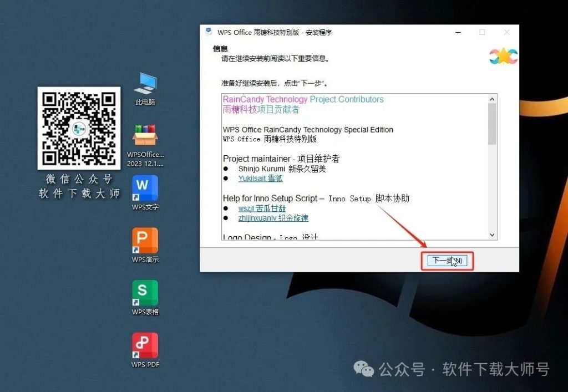
Task: Open WPS表格 spreadsheet application
Action: 145,297
